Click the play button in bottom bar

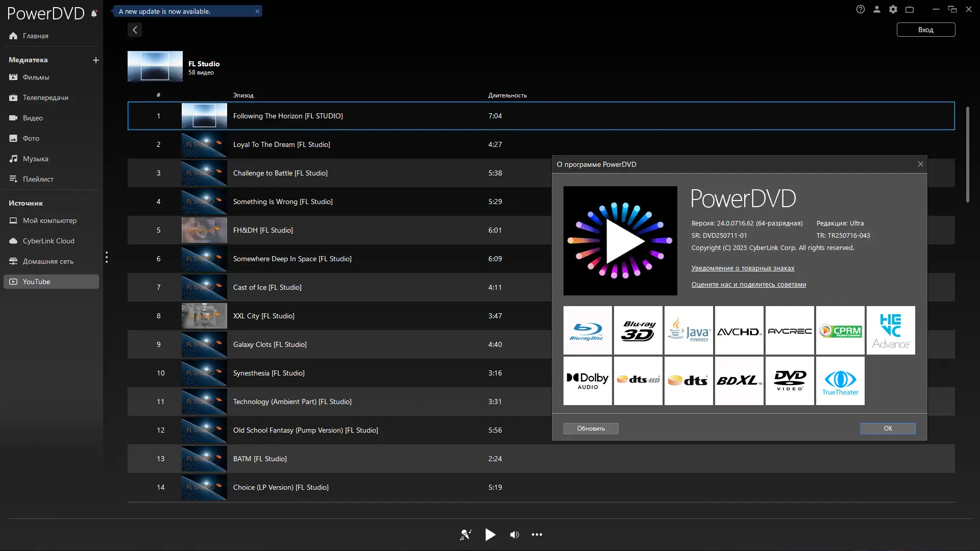490,535
